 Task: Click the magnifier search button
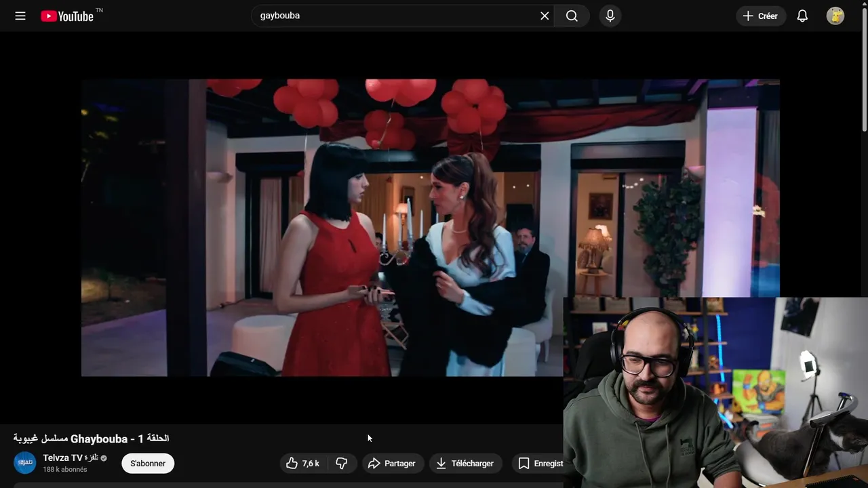[572, 16]
